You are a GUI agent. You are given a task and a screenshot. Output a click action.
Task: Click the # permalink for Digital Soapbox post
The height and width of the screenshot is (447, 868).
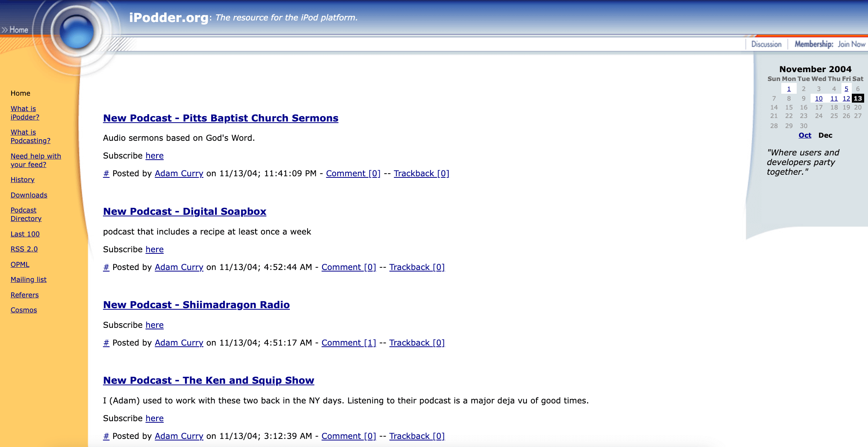click(106, 267)
